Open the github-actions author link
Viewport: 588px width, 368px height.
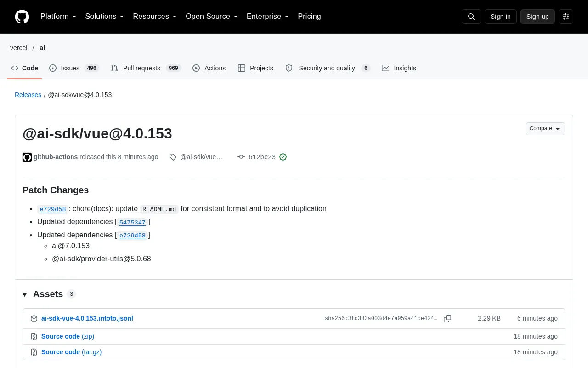(x=56, y=157)
